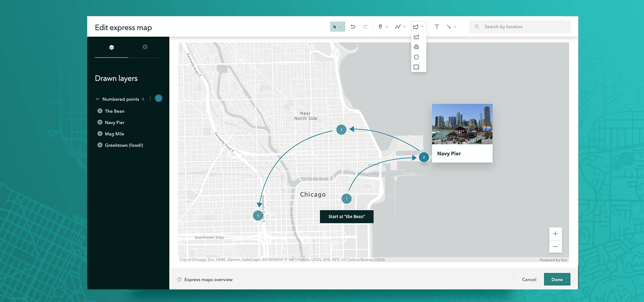Screen dimensions: 644x302
Task: Switch to the layers tab
Action: (x=112, y=47)
